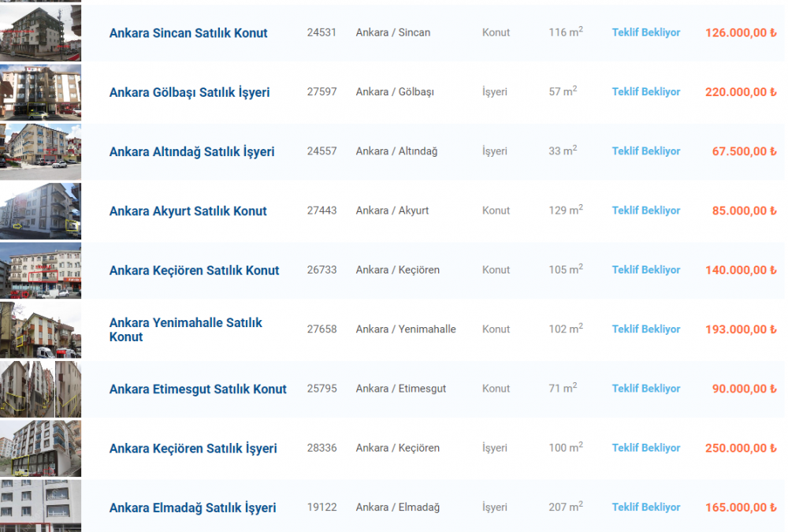This screenshot has height=532, width=788.
Task: Click Teklif Bekliyor for Sincan listing
Action: [x=646, y=33]
